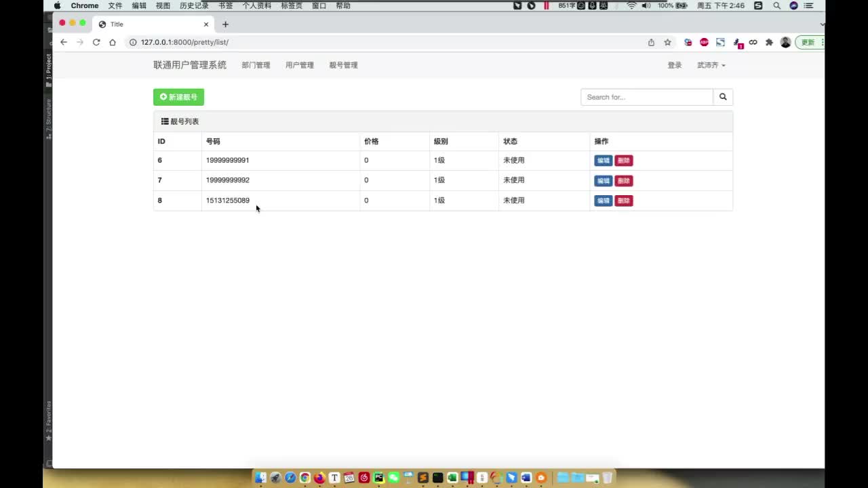Delete the row for number 15131255089
The image size is (868, 488).
624,201
